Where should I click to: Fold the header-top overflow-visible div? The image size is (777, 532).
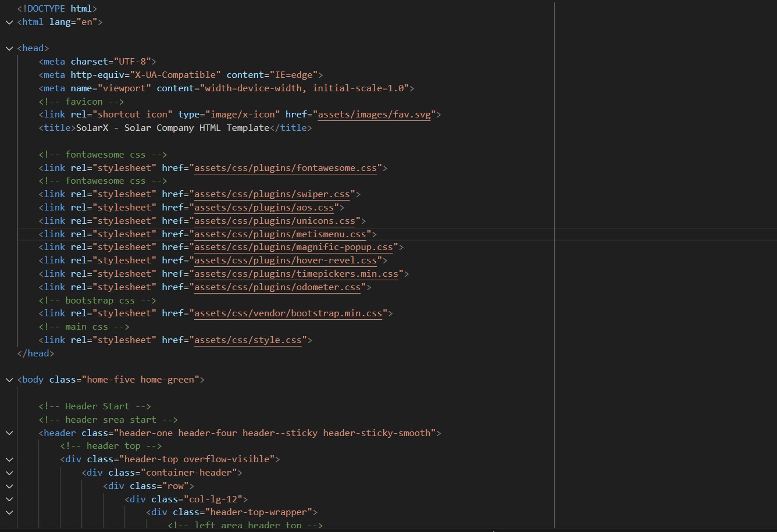point(9,459)
